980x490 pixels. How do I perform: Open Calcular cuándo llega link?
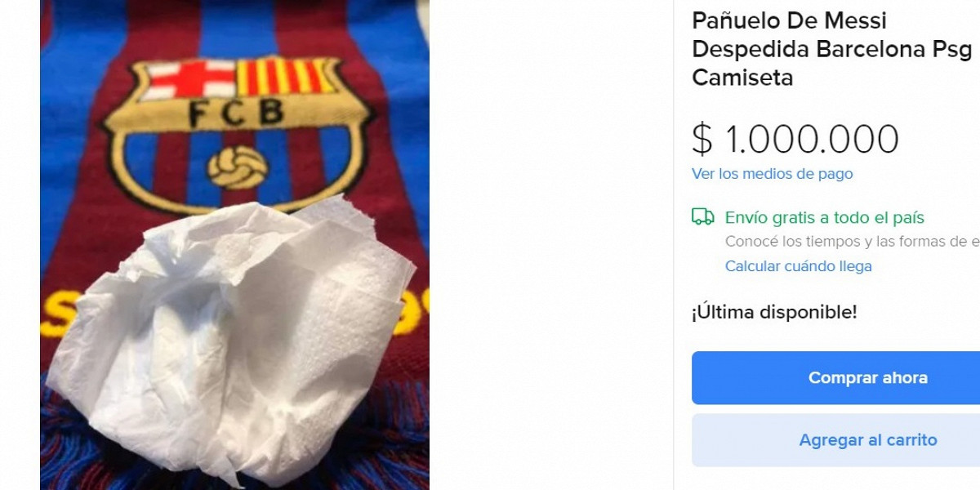click(798, 266)
